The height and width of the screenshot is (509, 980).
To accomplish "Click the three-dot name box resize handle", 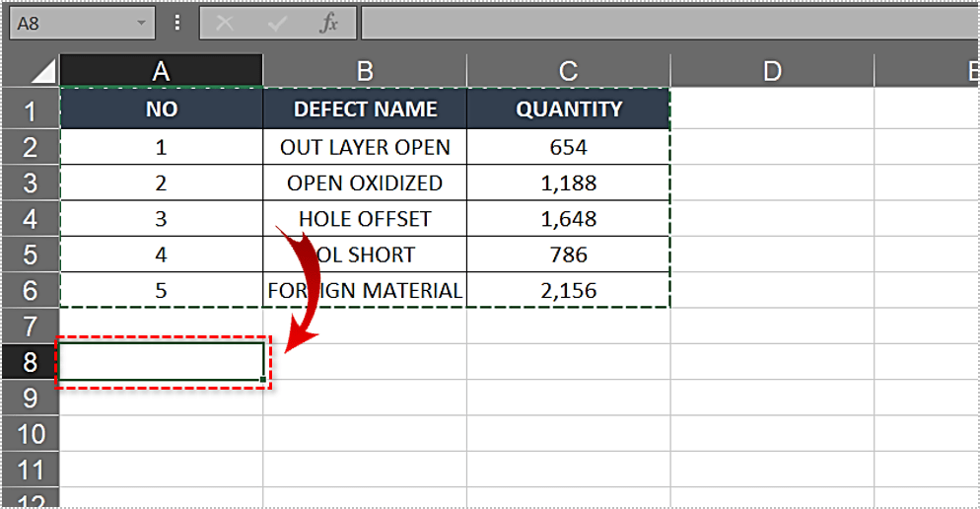I will pyautogui.click(x=177, y=23).
